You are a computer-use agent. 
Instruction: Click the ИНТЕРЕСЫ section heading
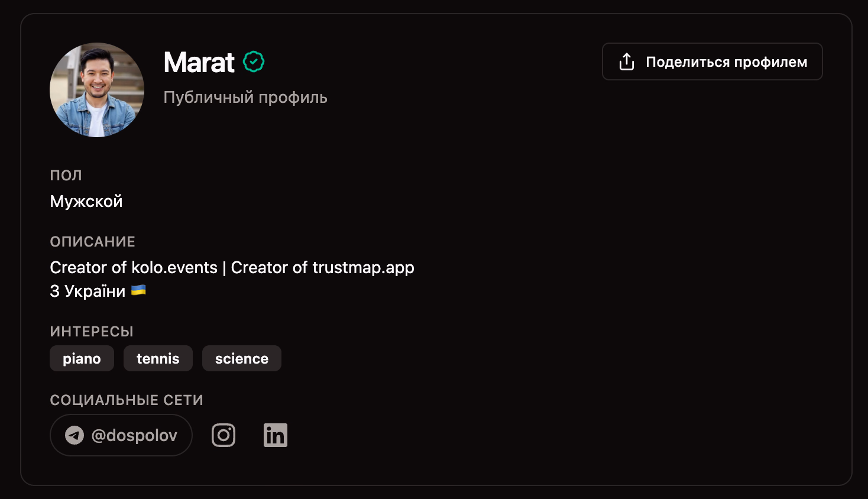pos(92,332)
